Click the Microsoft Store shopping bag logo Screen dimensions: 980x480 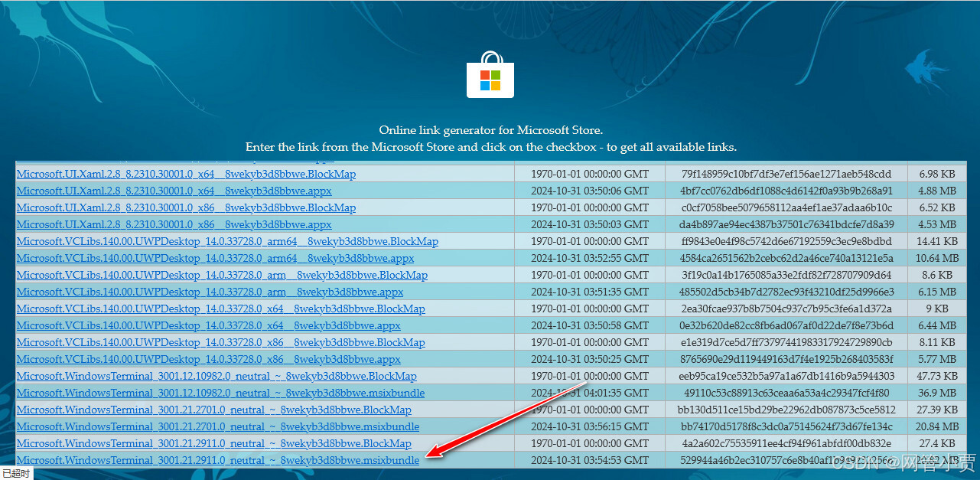[x=490, y=74]
